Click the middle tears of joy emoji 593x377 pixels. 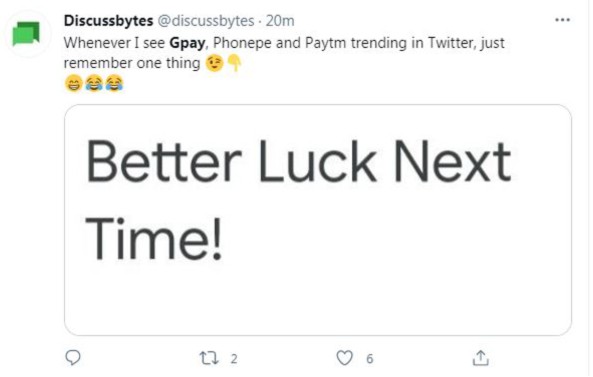point(94,83)
